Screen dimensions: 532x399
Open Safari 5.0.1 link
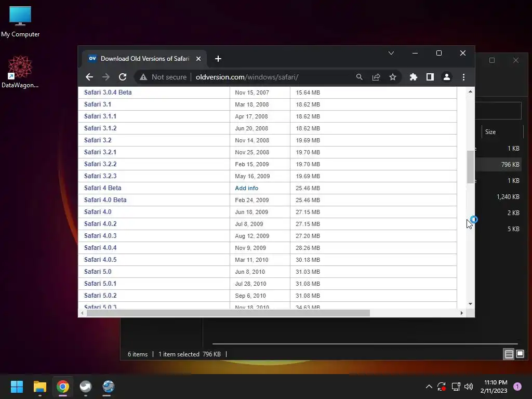click(100, 283)
